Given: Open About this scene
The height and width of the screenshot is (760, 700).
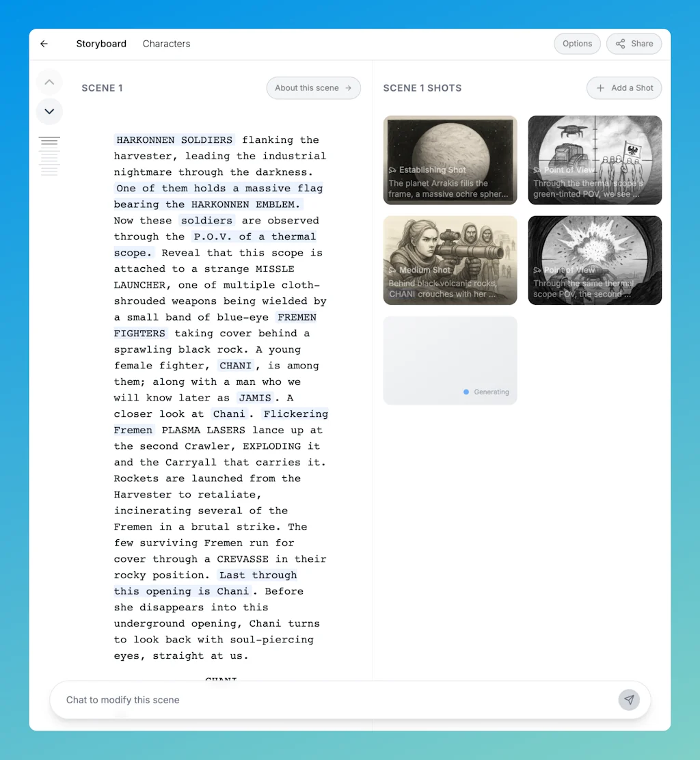Looking at the screenshot, I should (x=313, y=87).
